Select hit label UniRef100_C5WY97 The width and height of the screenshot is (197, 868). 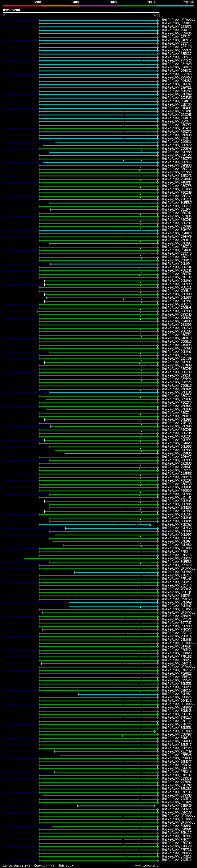176,735
